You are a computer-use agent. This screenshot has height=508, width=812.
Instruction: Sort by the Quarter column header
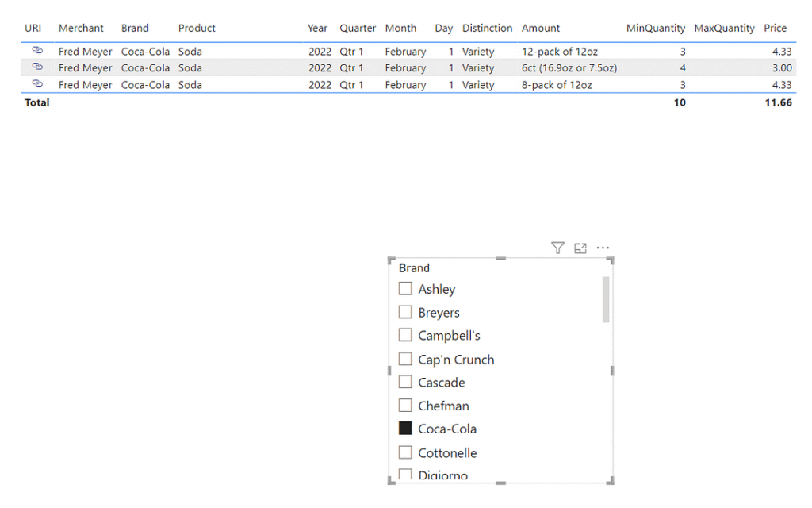coord(358,28)
